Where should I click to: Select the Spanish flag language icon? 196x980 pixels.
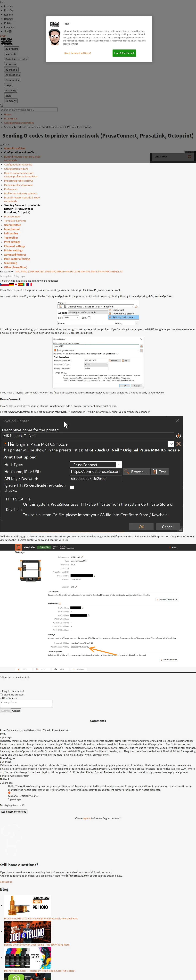pyautogui.click(x=21, y=284)
